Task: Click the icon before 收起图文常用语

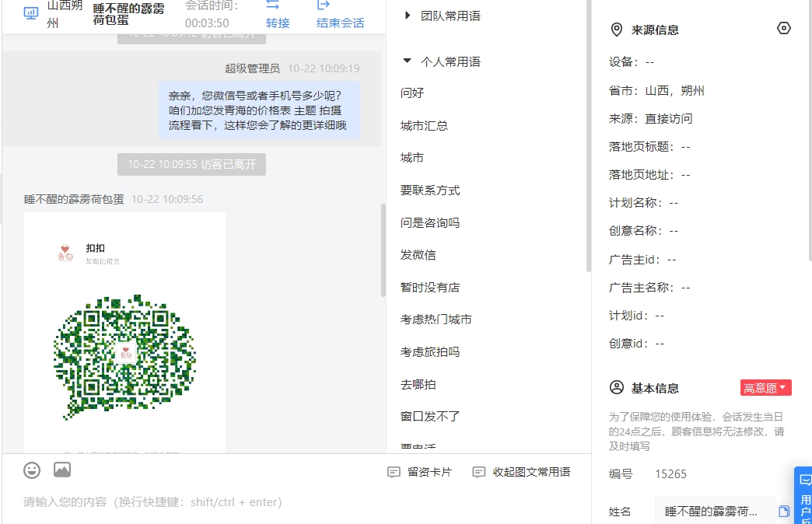Action: tap(479, 472)
